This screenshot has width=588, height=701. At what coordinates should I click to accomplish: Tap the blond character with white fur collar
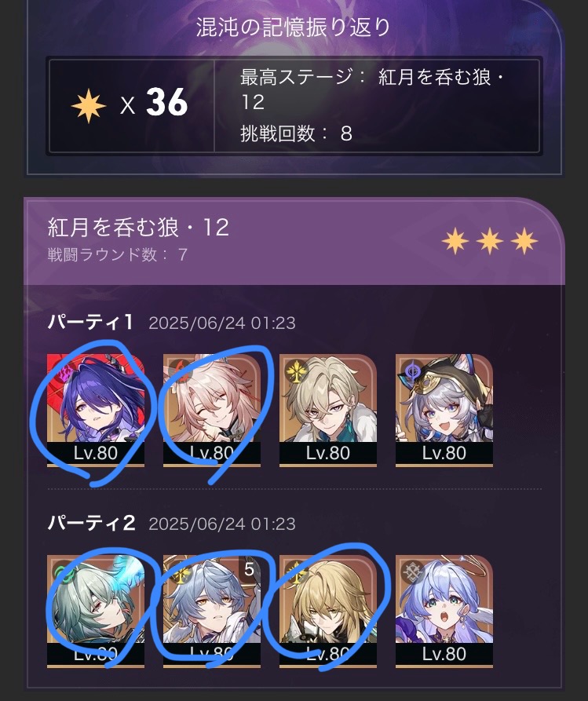click(328, 410)
